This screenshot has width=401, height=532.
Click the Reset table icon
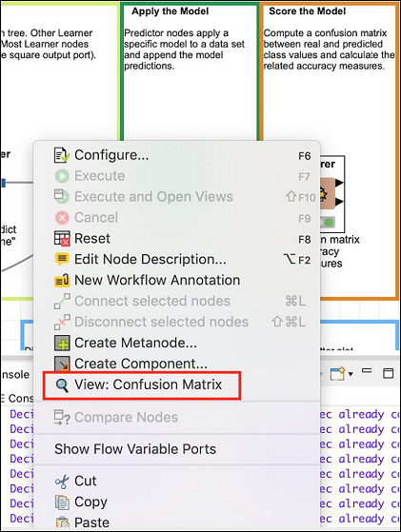(x=62, y=238)
